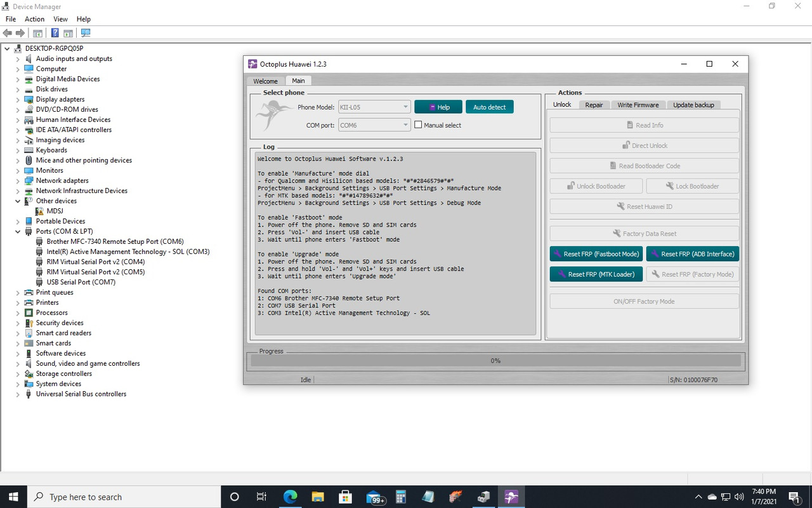Image resolution: width=812 pixels, height=508 pixels.
Task: Select the Forward navigation arrow
Action: (20, 32)
